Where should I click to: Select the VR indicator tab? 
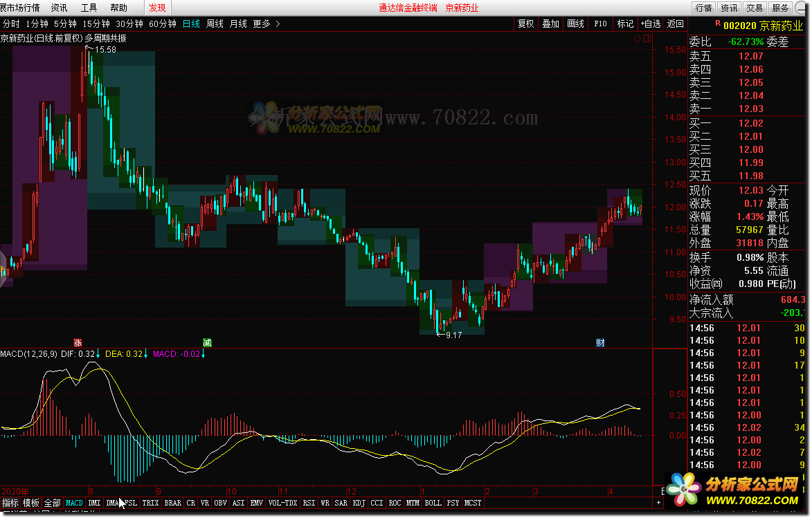coord(205,503)
